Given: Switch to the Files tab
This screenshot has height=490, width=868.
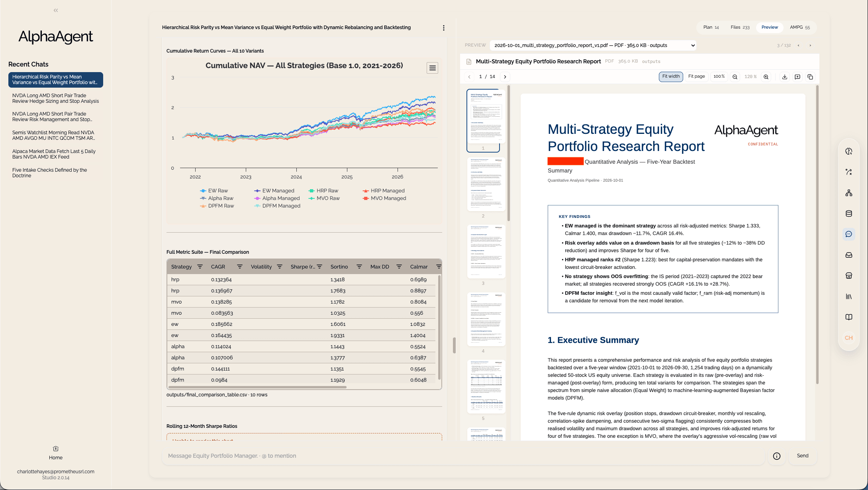Looking at the screenshot, I should click(740, 27).
